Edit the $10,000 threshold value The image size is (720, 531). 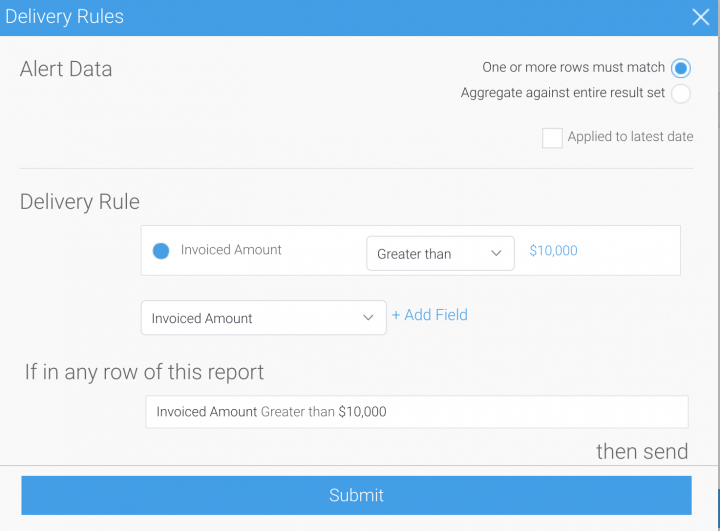click(553, 251)
